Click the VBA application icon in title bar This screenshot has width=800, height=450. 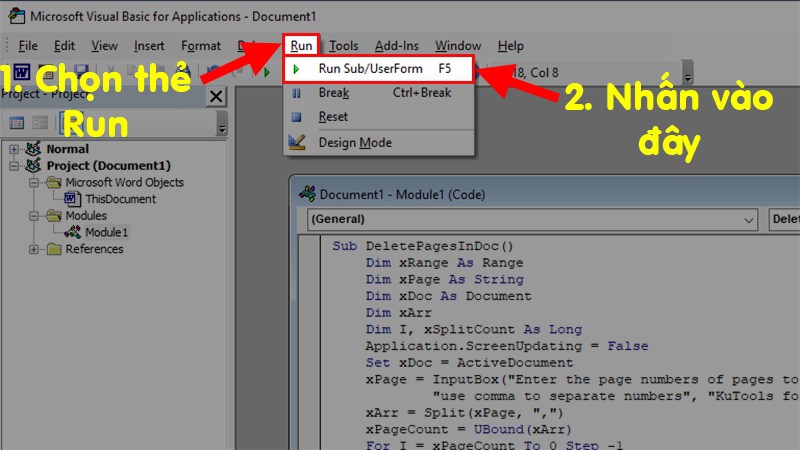[x=16, y=16]
